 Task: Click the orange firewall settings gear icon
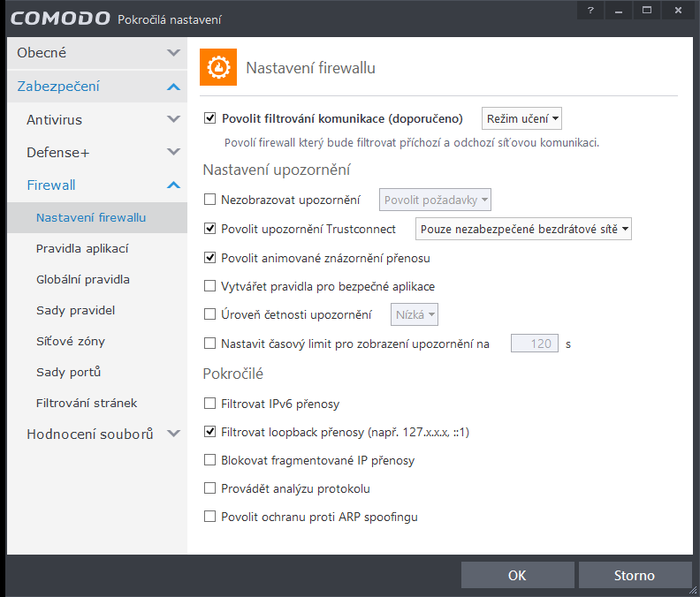point(218,68)
